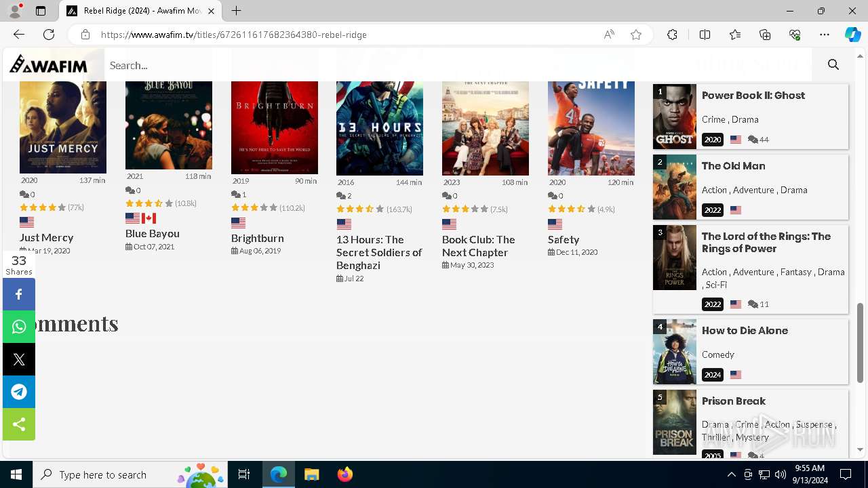Share on X (Twitter)
Image resolution: width=868 pixels, height=488 pixels.
[19, 359]
